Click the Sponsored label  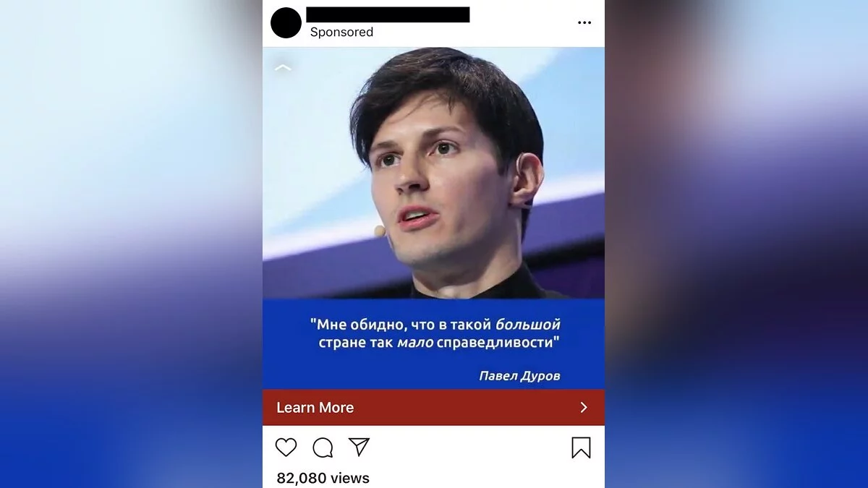pos(341,33)
